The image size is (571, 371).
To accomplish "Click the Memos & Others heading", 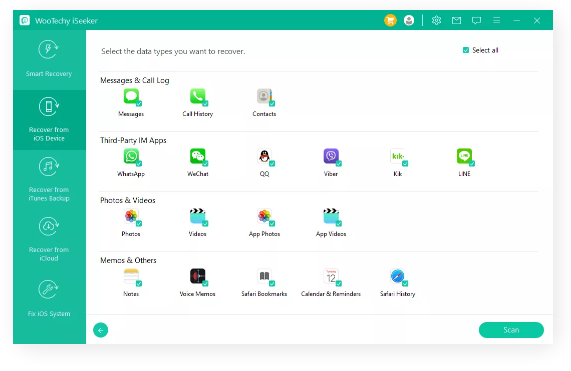I will coord(128,260).
